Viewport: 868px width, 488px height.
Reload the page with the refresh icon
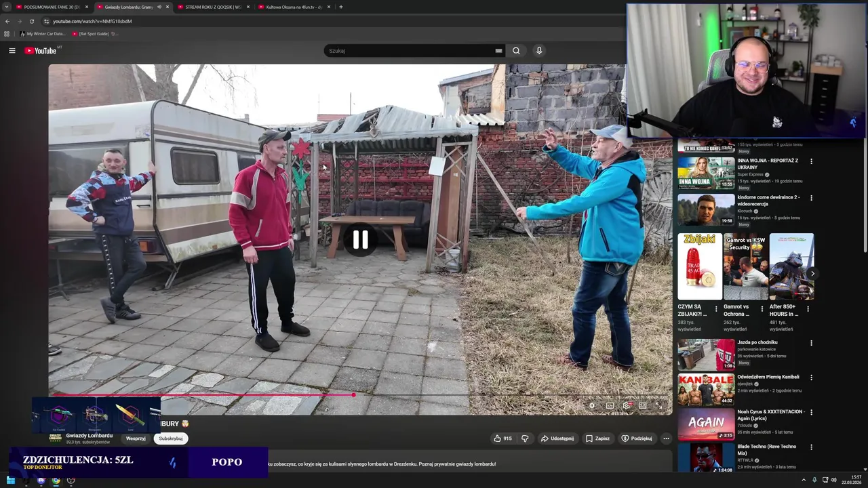31,21
